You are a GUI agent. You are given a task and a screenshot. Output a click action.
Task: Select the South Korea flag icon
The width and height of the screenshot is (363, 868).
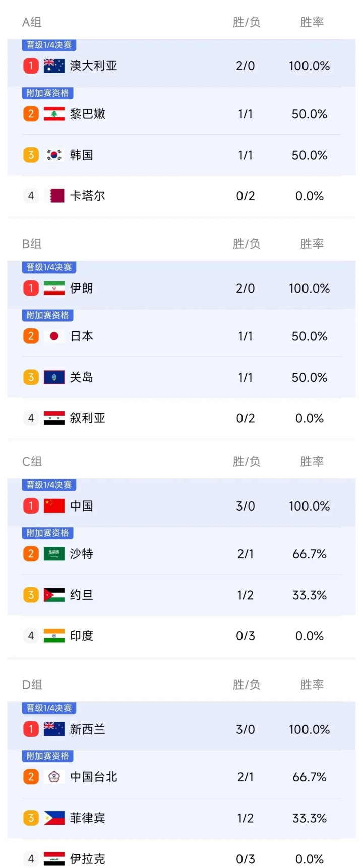click(54, 155)
